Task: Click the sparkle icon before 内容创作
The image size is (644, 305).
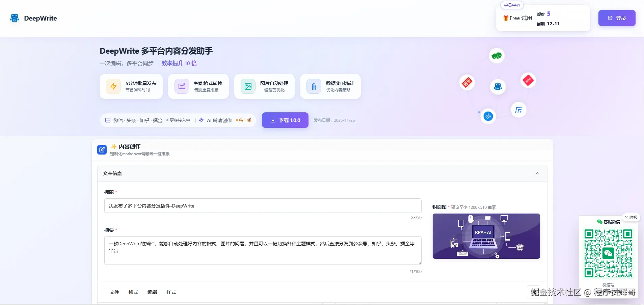Action: [114, 146]
